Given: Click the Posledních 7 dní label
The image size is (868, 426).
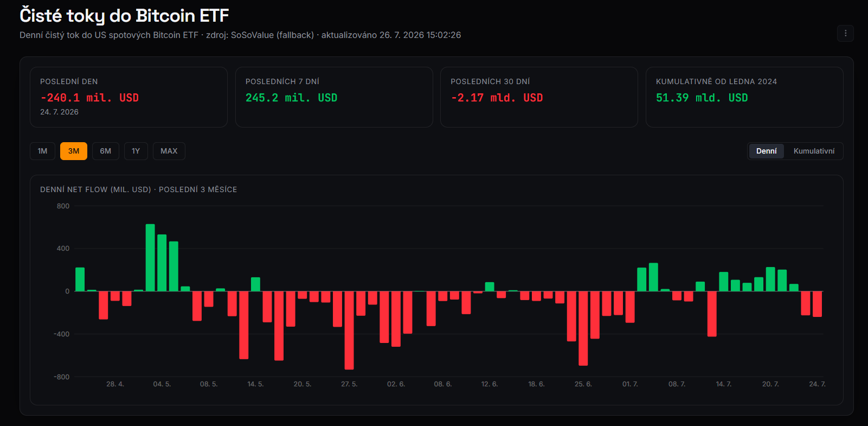Looking at the screenshot, I should (282, 81).
